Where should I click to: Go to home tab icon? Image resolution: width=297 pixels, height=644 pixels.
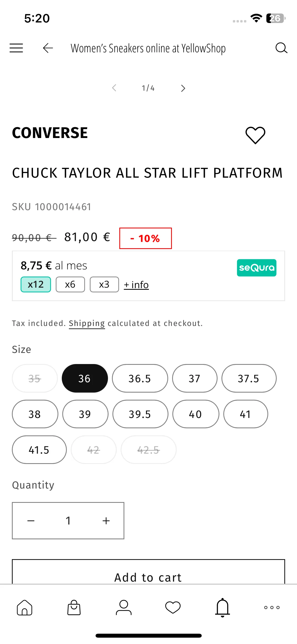tap(25, 608)
